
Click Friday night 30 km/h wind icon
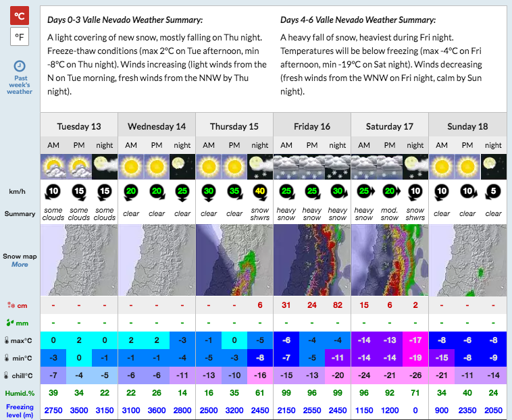(x=338, y=192)
